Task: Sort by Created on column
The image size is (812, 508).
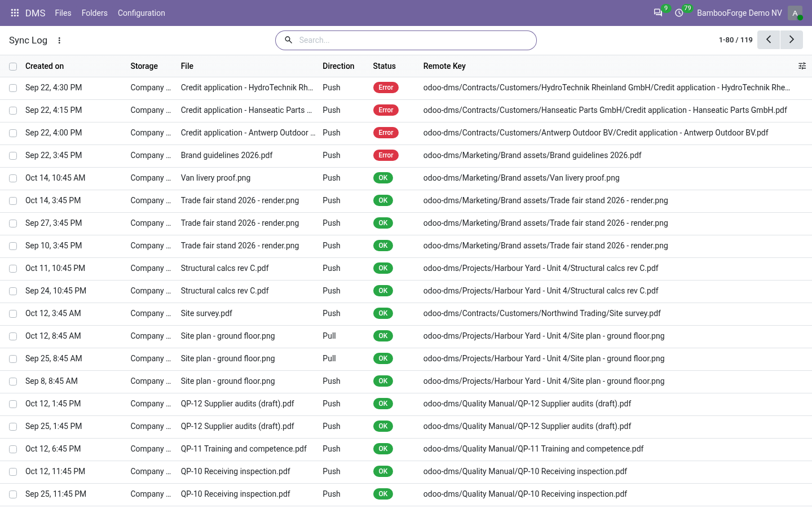Action: 45,66
